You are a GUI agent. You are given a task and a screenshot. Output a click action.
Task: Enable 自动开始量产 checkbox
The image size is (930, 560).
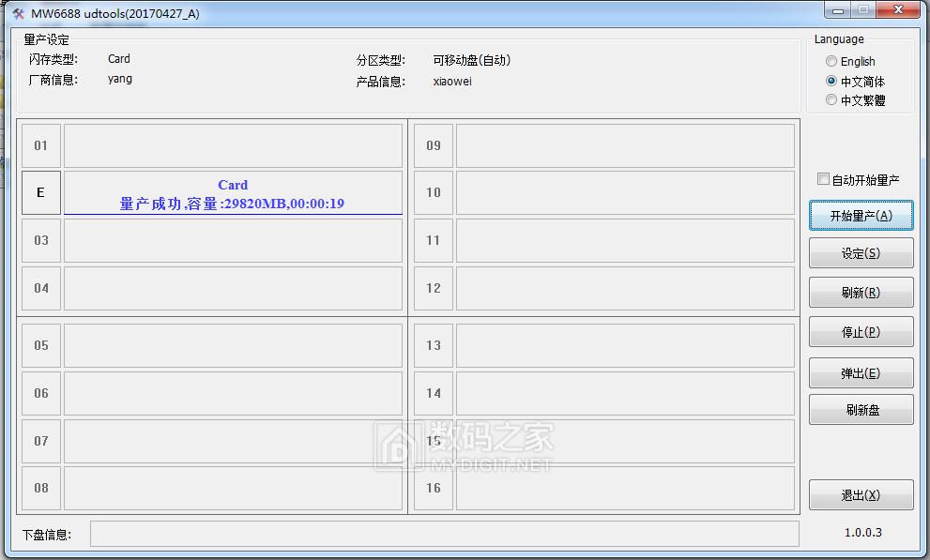coord(859,179)
